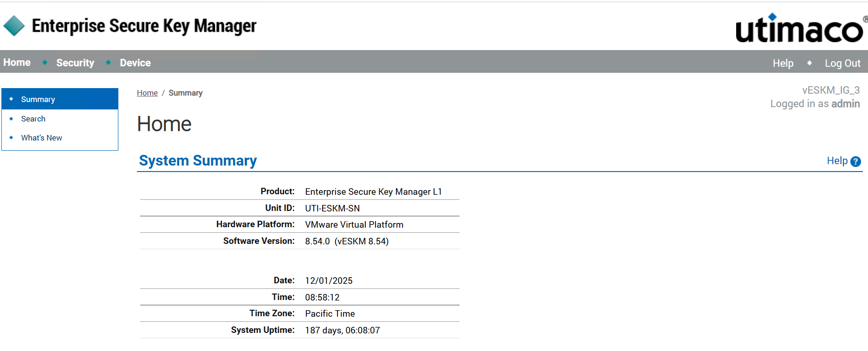Click the VMware Virtual Platform value
The height and width of the screenshot is (351, 868).
354,224
